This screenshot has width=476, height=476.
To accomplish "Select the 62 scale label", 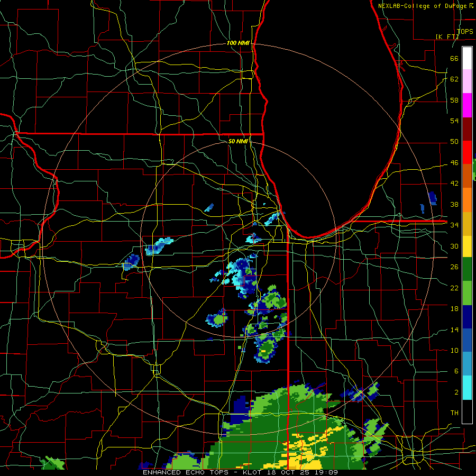I will coord(454,79).
